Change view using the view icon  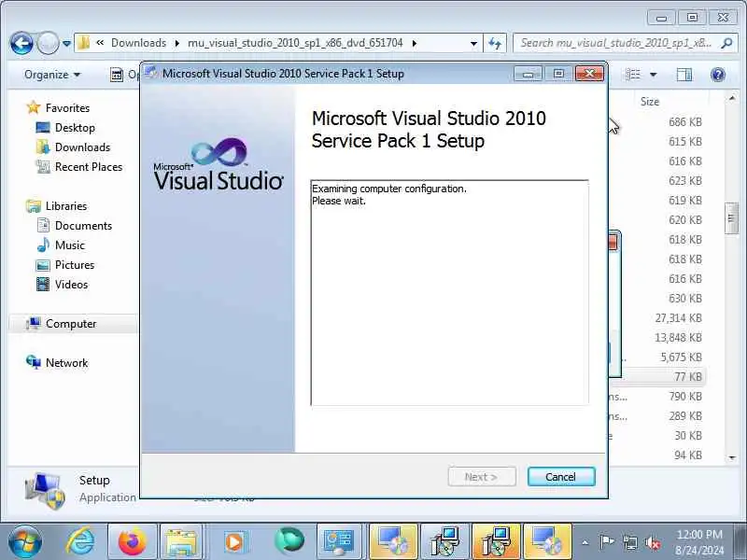point(633,75)
